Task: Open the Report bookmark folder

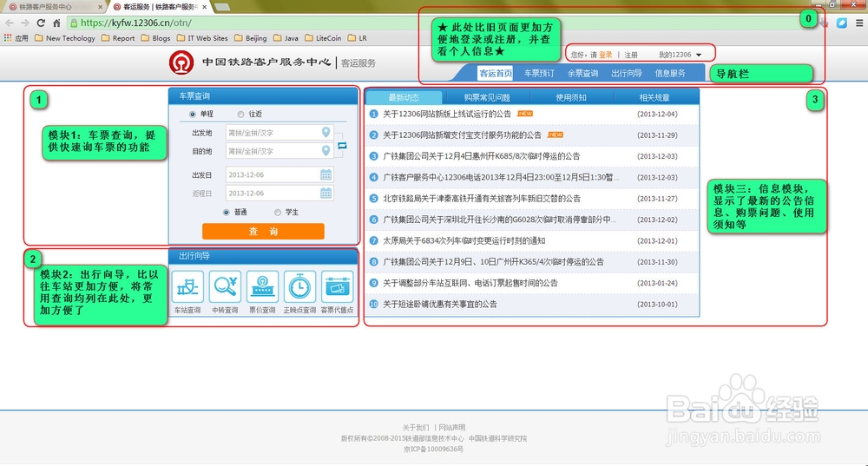Action: pos(118,38)
